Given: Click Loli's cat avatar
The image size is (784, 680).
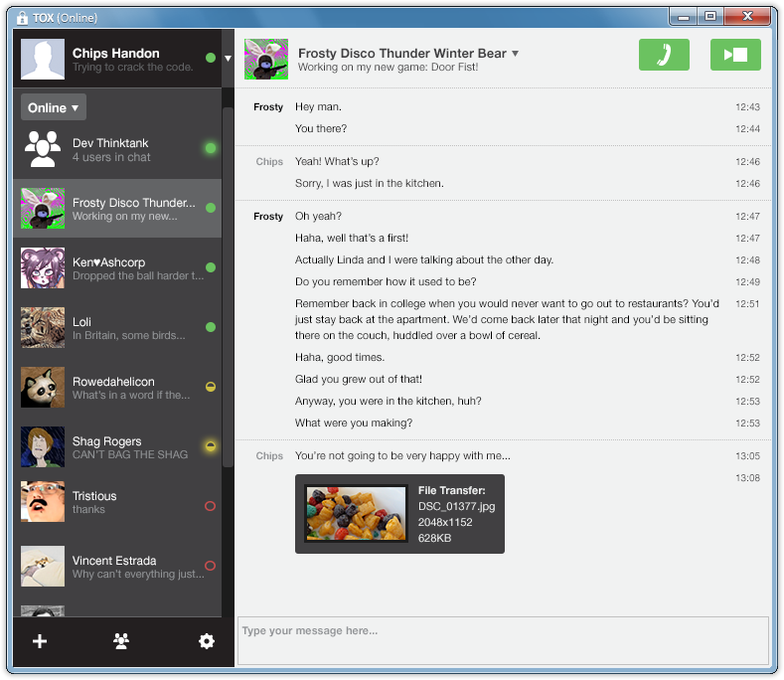Looking at the screenshot, I should coord(43,327).
